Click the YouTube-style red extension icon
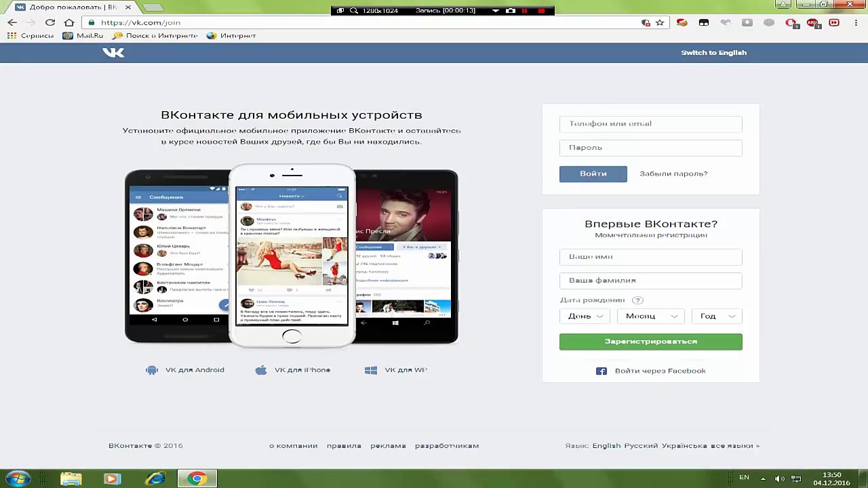Screen dimensions: 868x488 (x=834, y=22)
